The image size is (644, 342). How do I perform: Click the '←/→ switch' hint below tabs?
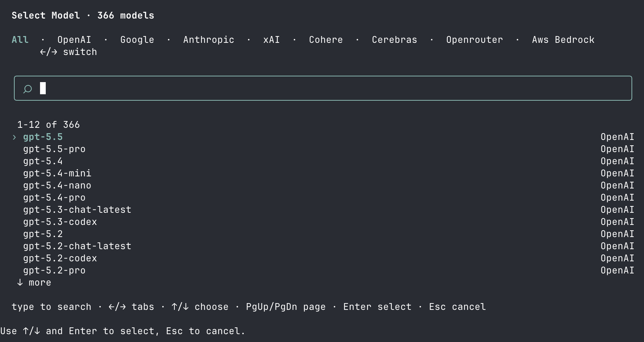(69, 52)
